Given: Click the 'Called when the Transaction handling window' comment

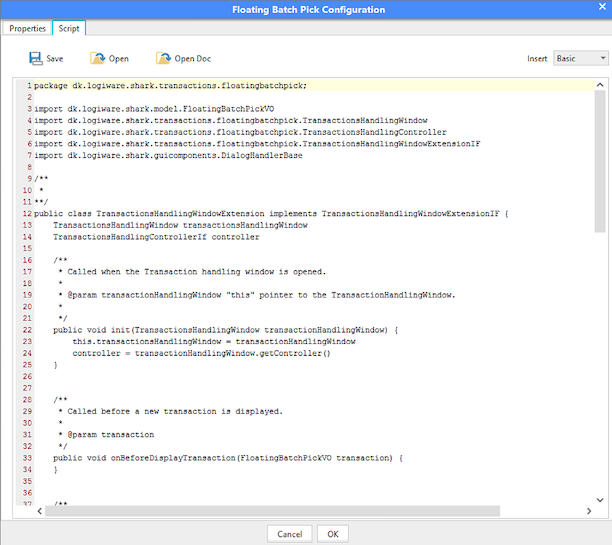Looking at the screenshot, I should point(192,272).
